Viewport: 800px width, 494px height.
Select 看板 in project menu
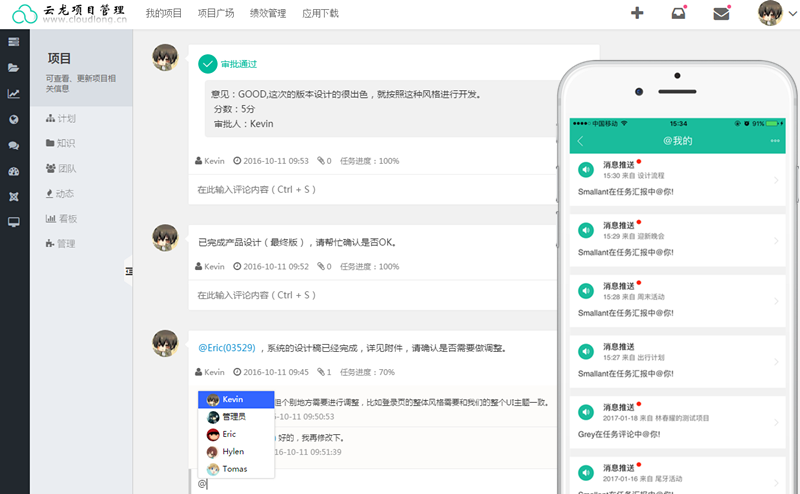coord(61,218)
